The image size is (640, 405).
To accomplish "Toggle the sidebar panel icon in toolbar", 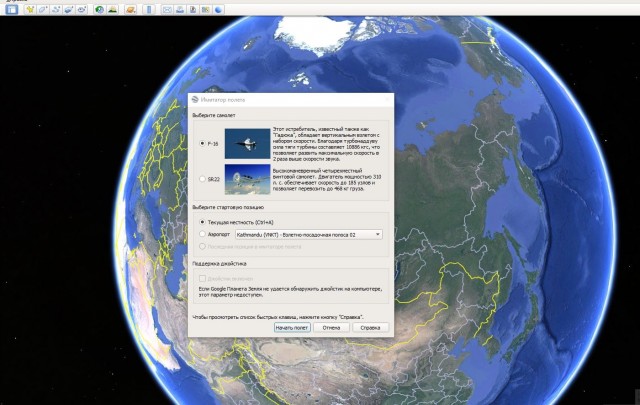I will point(12,9).
